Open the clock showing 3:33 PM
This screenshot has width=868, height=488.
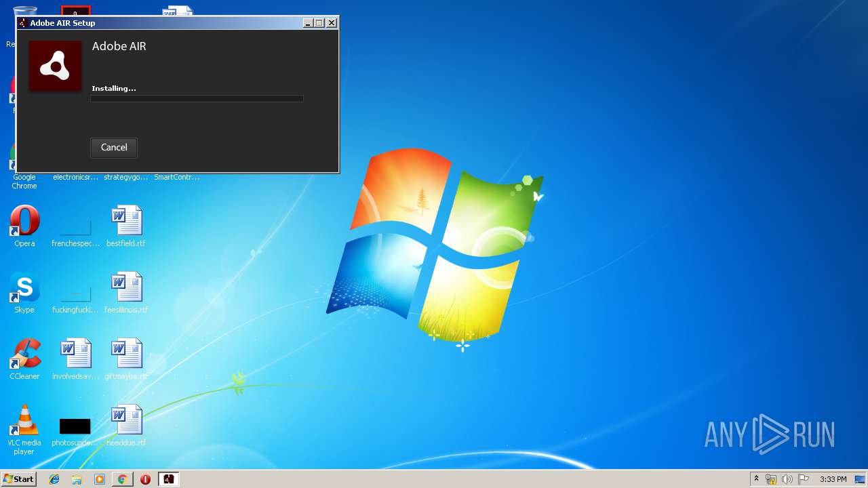pos(833,479)
